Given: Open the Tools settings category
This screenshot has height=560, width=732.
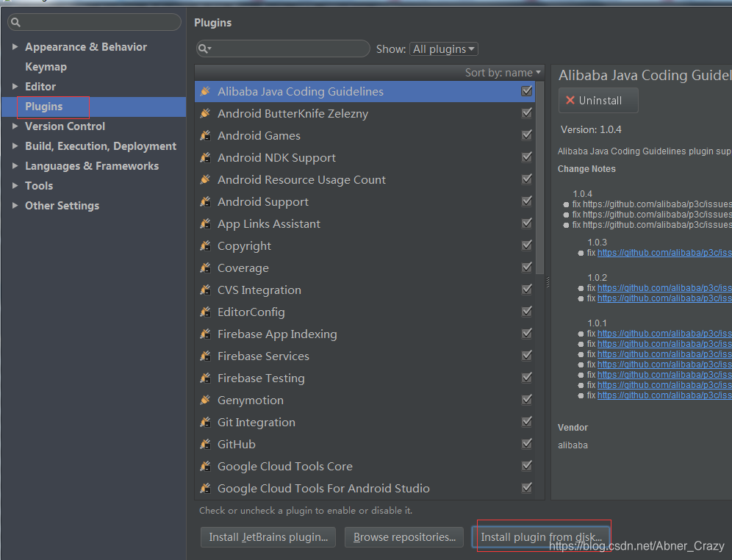Looking at the screenshot, I should coord(39,186).
